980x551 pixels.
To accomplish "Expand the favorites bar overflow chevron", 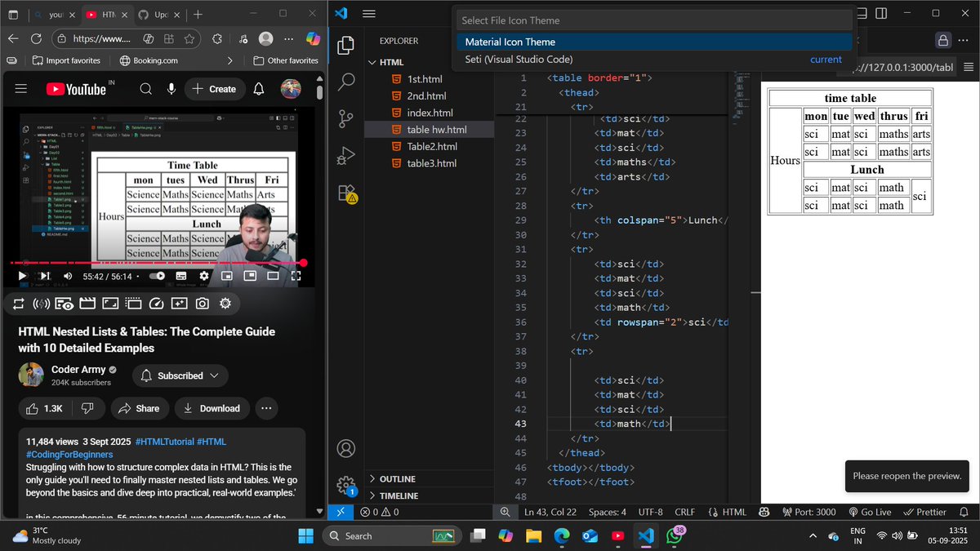I will click(229, 60).
